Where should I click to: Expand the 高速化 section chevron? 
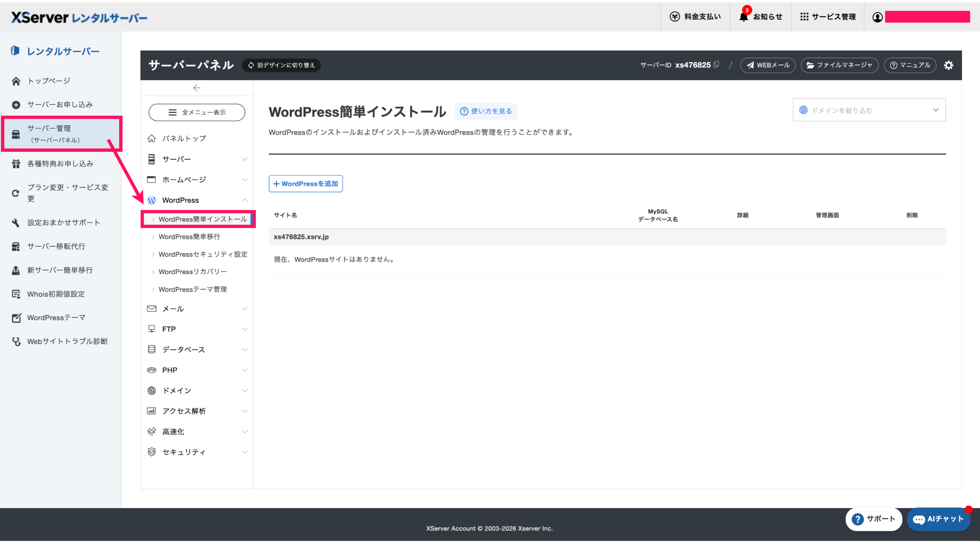click(x=245, y=431)
